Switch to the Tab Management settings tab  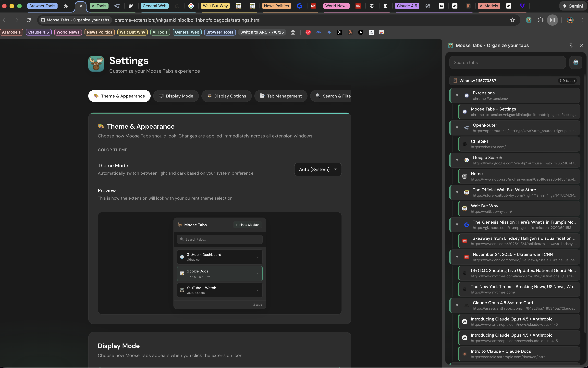coord(281,96)
